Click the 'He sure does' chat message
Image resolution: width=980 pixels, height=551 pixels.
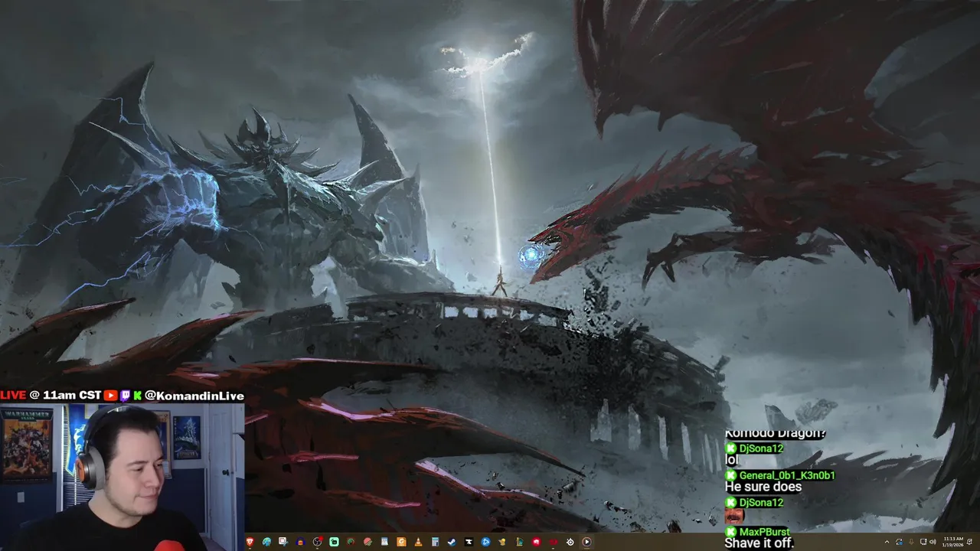(x=763, y=487)
